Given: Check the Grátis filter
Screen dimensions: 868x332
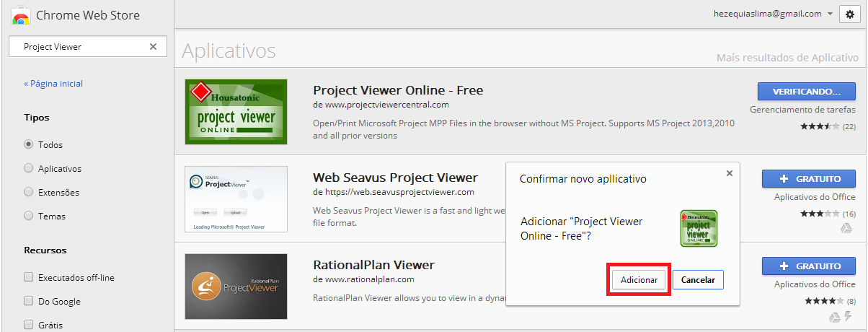Looking at the screenshot, I should (x=29, y=325).
